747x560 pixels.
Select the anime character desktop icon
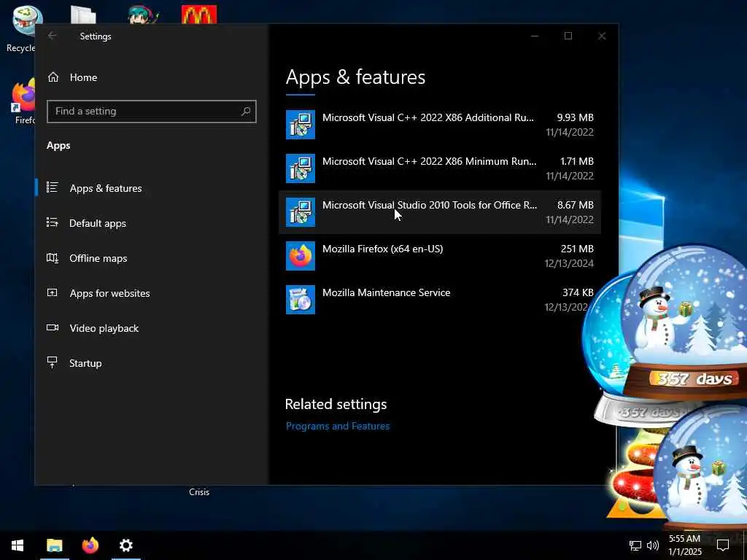point(143,15)
